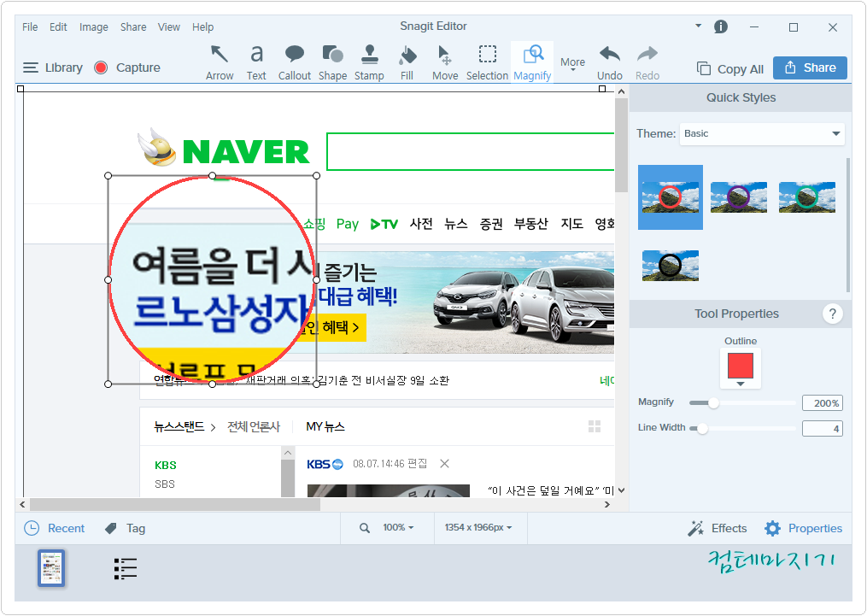Open the Properties panel gear
Image resolution: width=867 pixels, height=616 pixels.
click(772, 528)
